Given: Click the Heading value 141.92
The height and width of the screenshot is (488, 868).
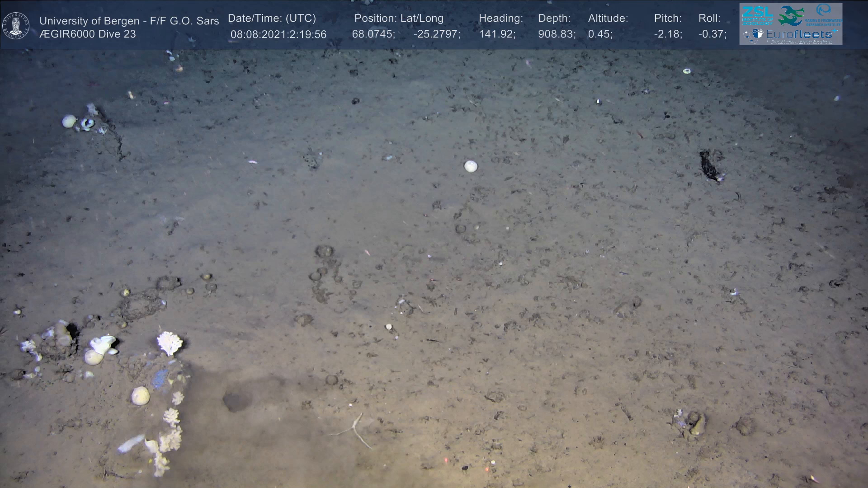Looking at the screenshot, I should 497,34.
